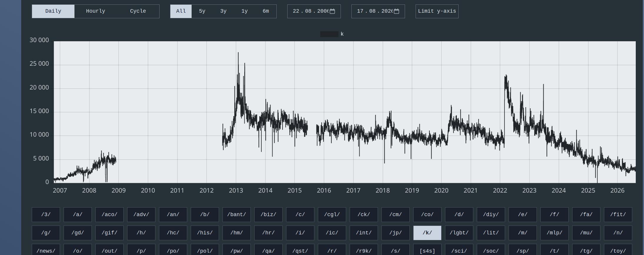Choose the 6m time range
Viewport: 644px width, 255px height.
pos(266,11)
